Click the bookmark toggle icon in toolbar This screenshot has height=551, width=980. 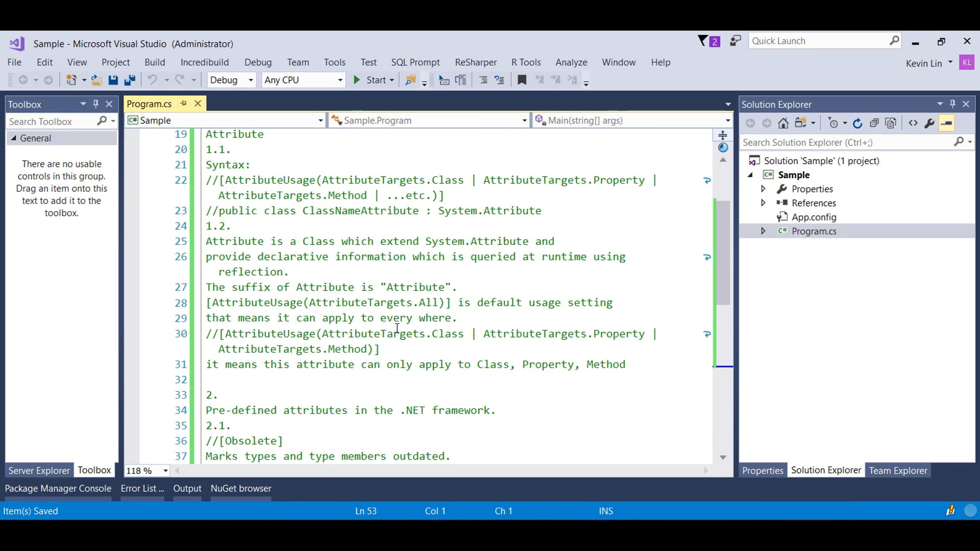click(x=522, y=80)
